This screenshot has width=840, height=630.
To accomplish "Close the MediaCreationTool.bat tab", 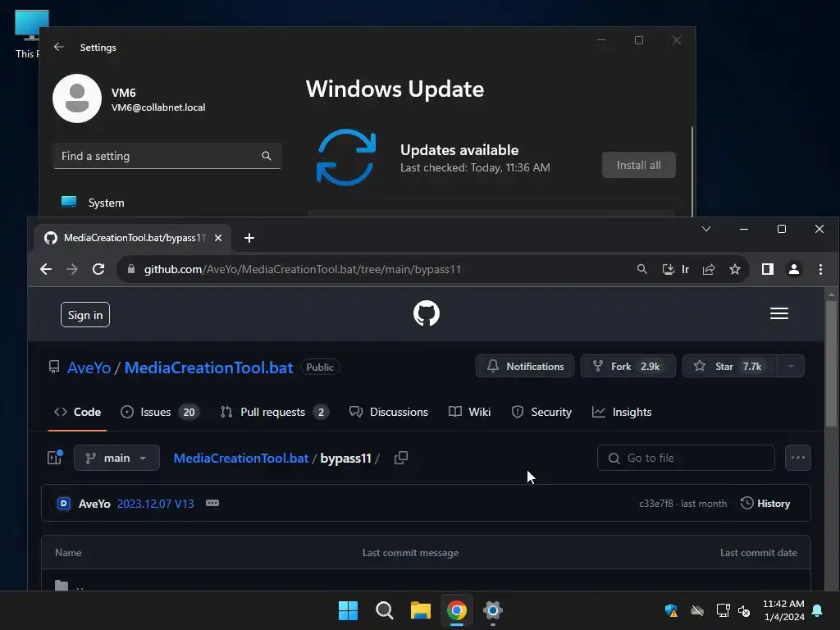I will 218,238.
